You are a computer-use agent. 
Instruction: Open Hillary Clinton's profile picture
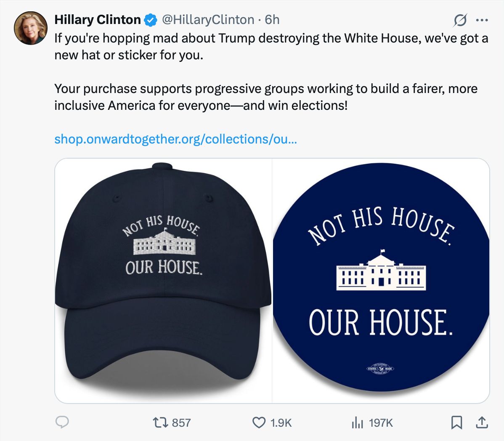click(x=31, y=28)
